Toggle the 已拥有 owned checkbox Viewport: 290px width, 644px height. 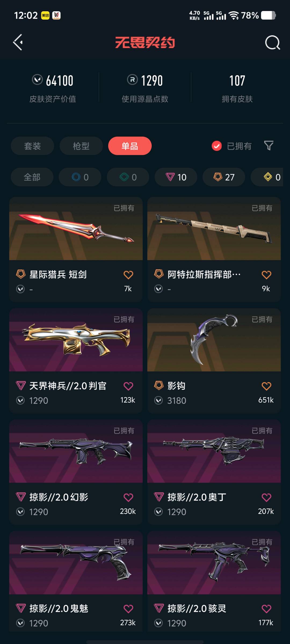point(217,146)
